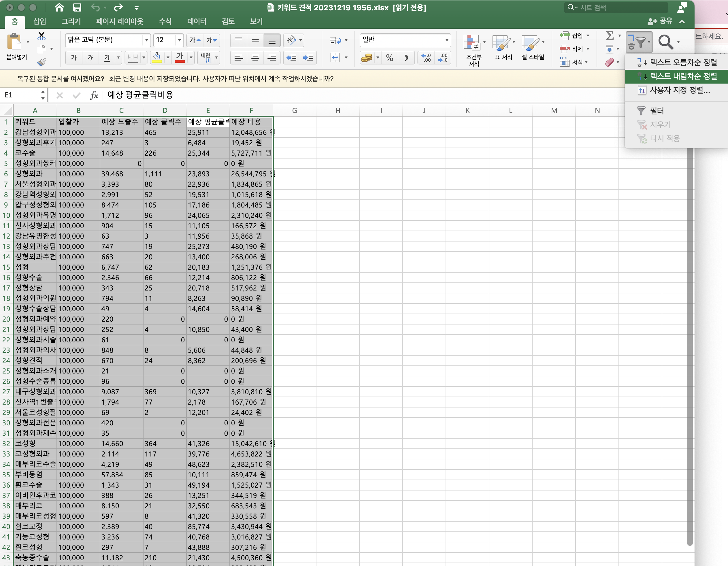The image size is (728, 566).
Task: Select 텍스트 내림차순 정렬 menu entry
Action: [x=683, y=76]
